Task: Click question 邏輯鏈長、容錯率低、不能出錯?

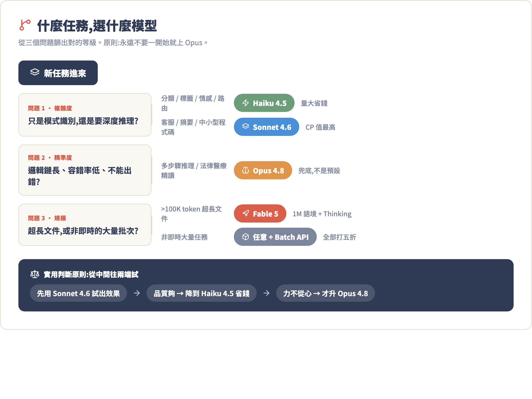Action: coord(80,176)
